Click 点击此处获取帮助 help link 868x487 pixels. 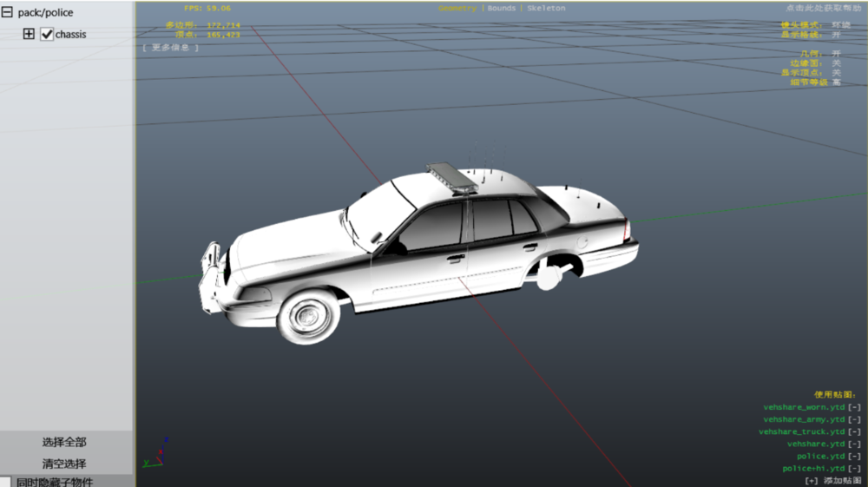824,8
